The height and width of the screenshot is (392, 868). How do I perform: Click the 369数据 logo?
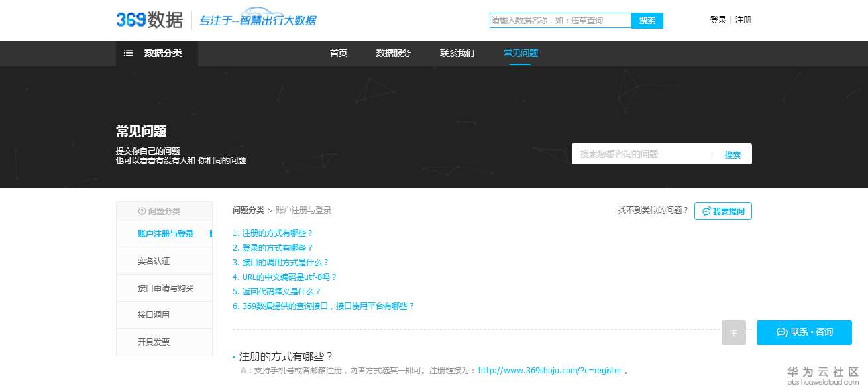coord(149,20)
